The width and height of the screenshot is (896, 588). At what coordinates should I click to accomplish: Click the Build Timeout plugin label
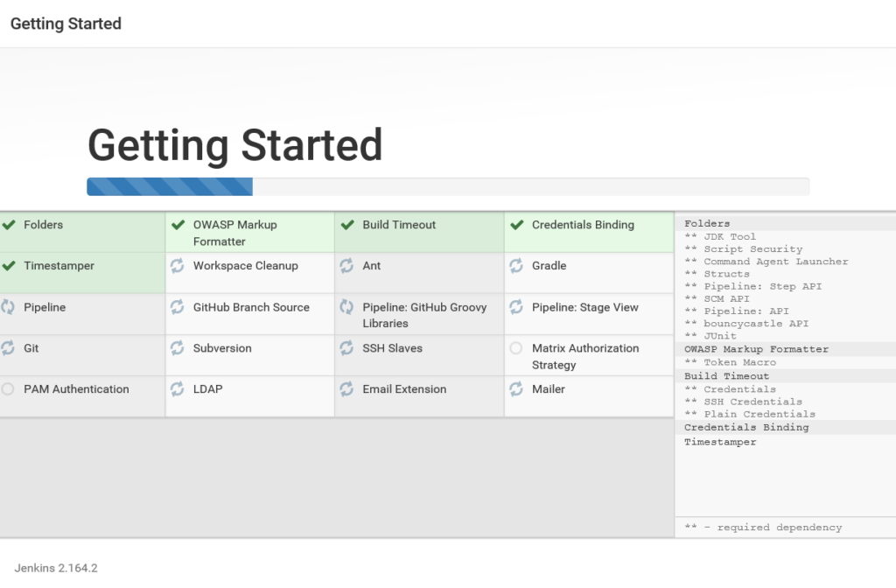(x=399, y=225)
